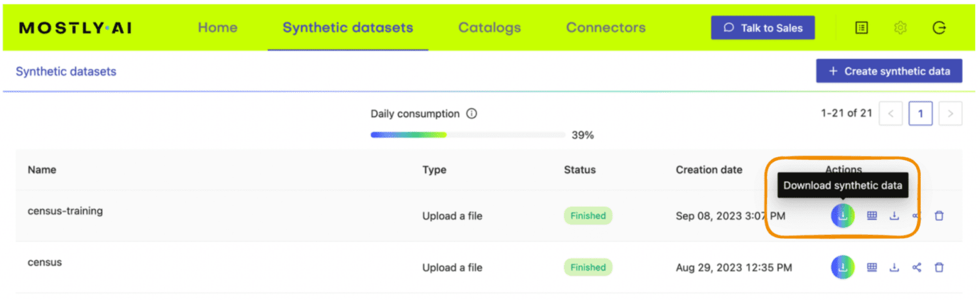
Task: Share the census dataset
Action: [x=916, y=267]
